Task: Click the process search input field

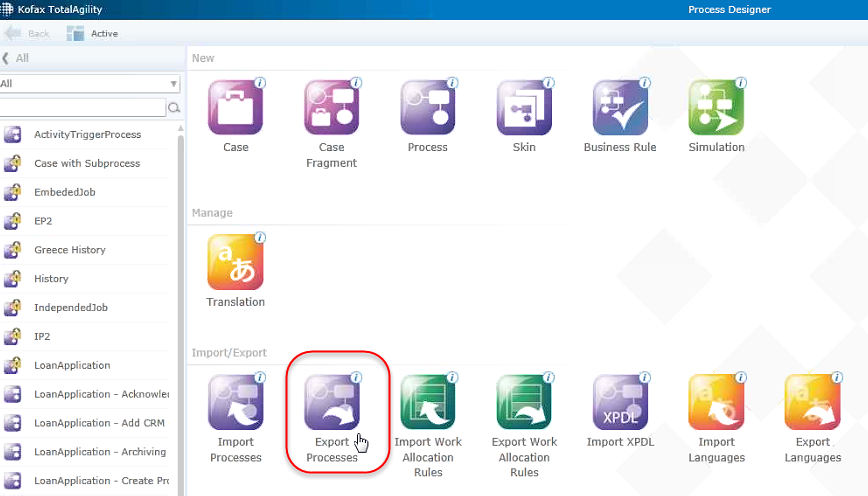Action: pos(82,107)
